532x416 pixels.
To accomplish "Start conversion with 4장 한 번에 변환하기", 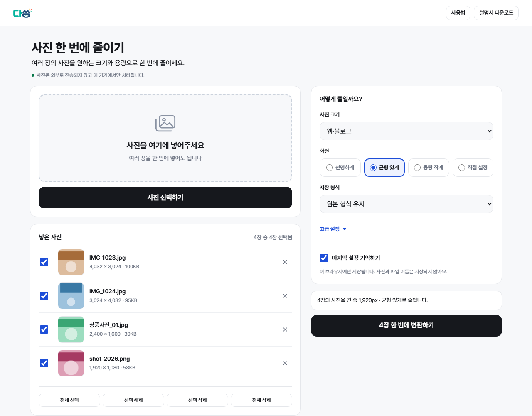I will pyautogui.click(x=406, y=326).
